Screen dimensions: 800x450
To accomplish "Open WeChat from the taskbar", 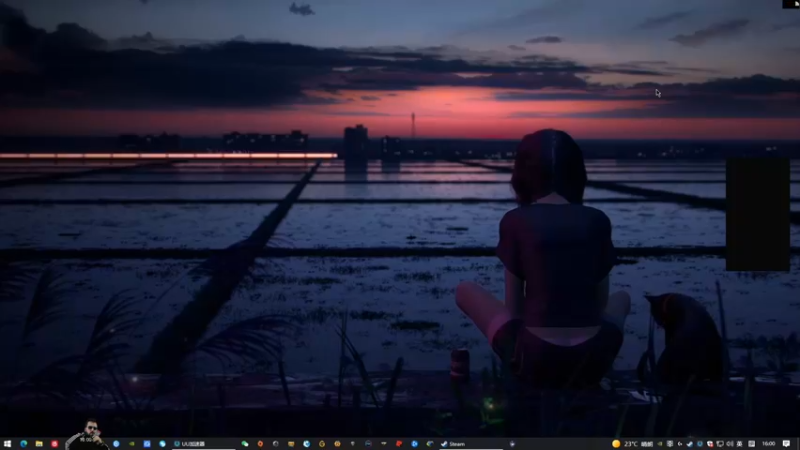I will pyautogui.click(x=245, y=444).
